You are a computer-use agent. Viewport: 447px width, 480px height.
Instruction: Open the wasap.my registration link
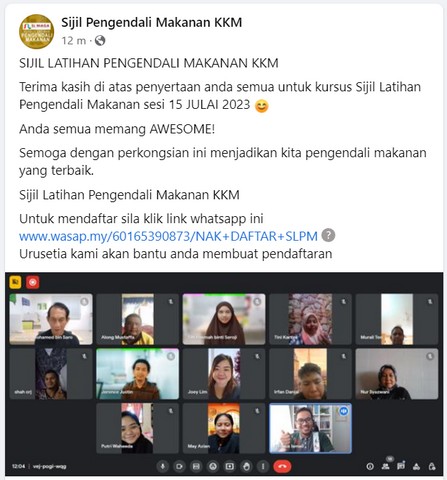[x=168, y=236]
